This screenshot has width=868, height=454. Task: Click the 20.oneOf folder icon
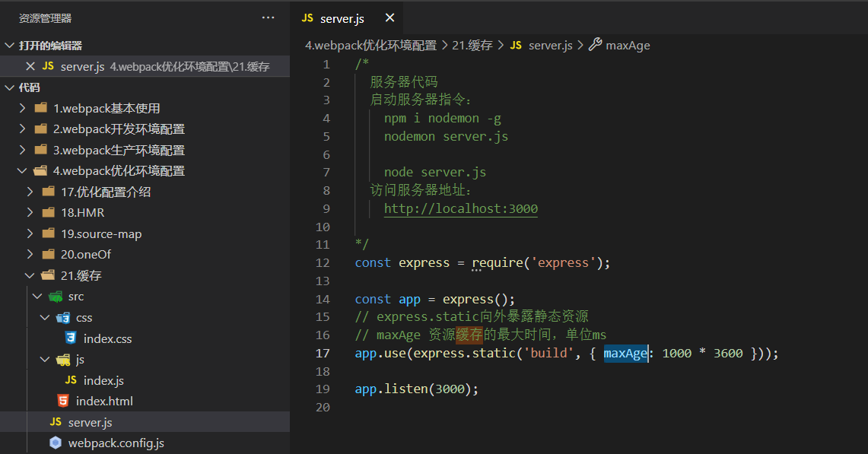click(49, 254)
